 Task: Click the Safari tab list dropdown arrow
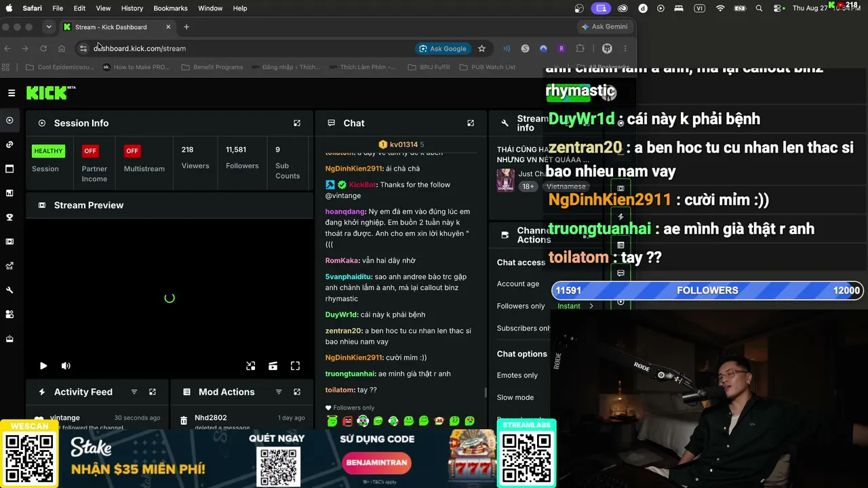49,27
